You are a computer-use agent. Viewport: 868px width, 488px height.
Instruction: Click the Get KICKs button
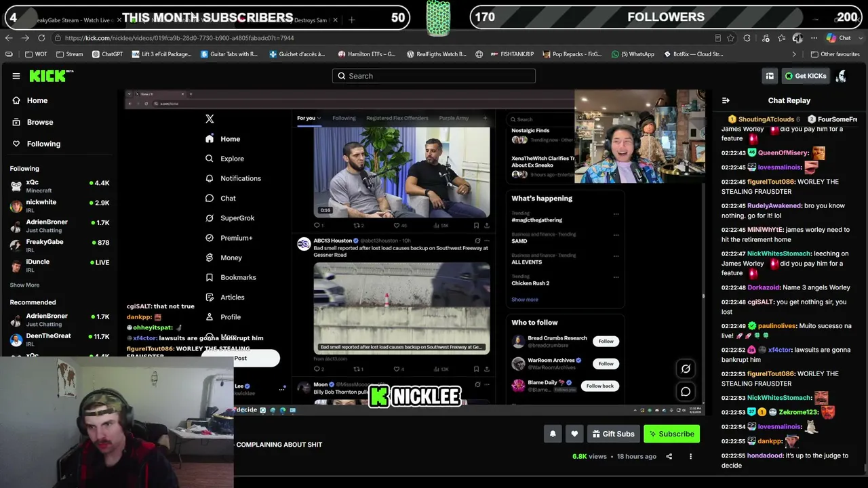[x=806, y=76]
